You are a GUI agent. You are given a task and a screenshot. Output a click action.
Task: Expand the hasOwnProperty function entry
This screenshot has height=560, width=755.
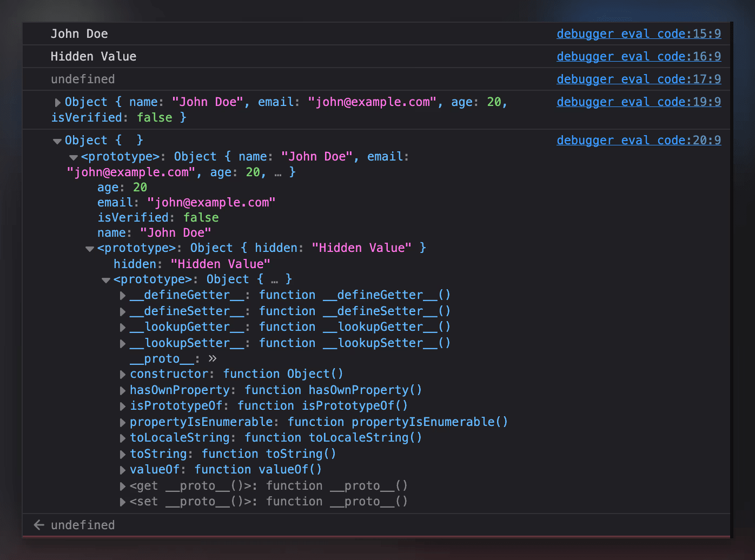point(122,390)
